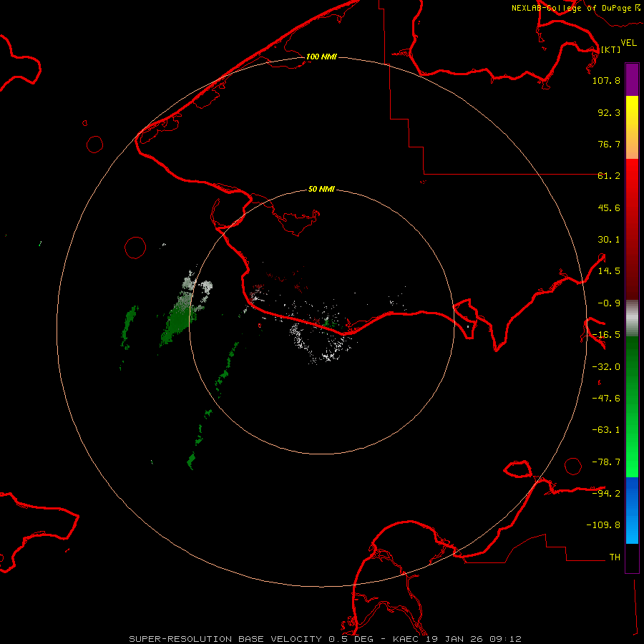Click the yellow-orange band of the velocity scale
The width and height of the screenshot is (644, 644).
pyautogui.click(x=632, y=127)
